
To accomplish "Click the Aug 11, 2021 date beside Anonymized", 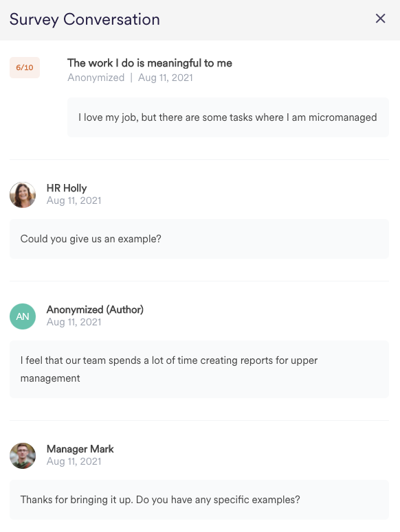I will click(166, 78).
